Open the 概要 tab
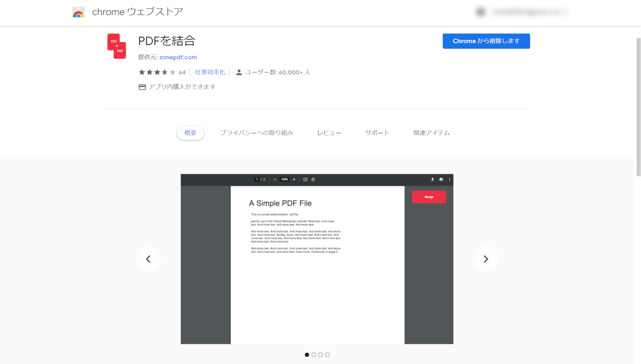Image resolution: width=641 pixels, height=364 pixels. (x=190, y=133)
